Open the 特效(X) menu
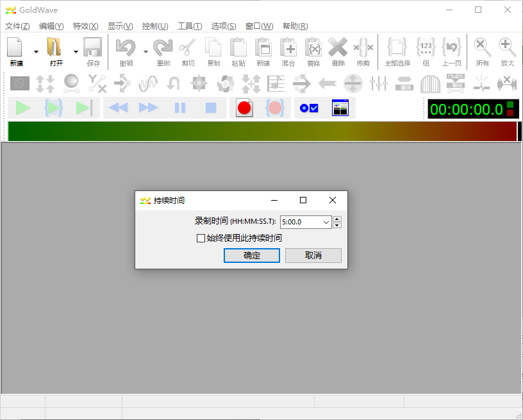Screen dimensions: 523x420 85,26
